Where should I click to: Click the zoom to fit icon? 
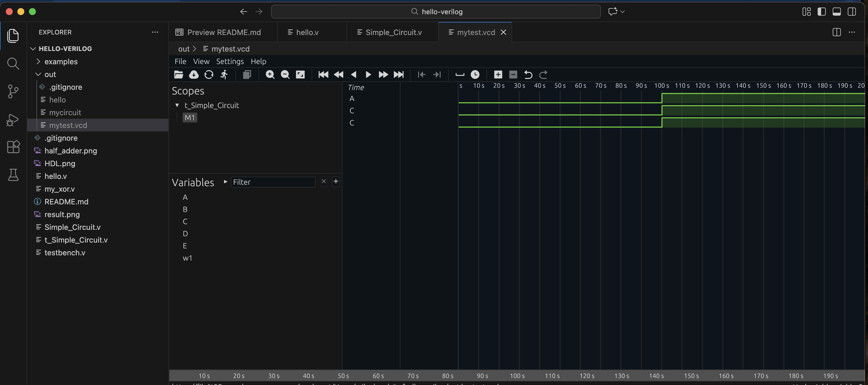pos(300,74)
